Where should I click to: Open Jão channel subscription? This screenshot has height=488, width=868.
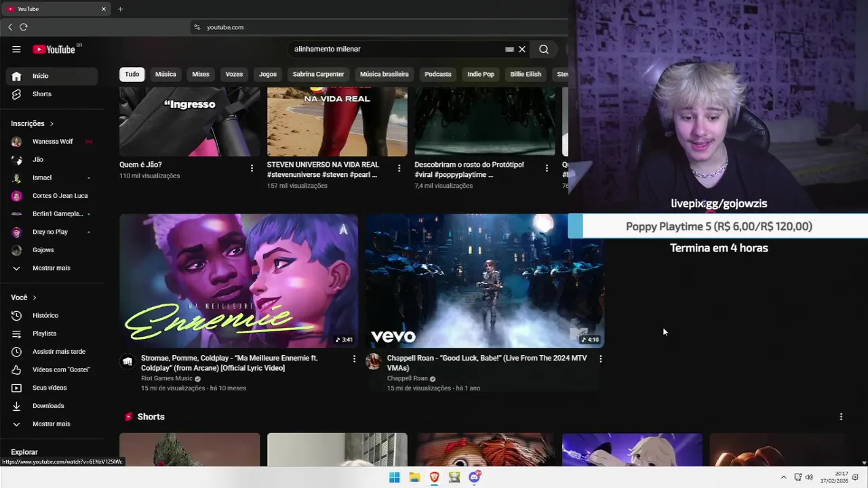(52, 159)
